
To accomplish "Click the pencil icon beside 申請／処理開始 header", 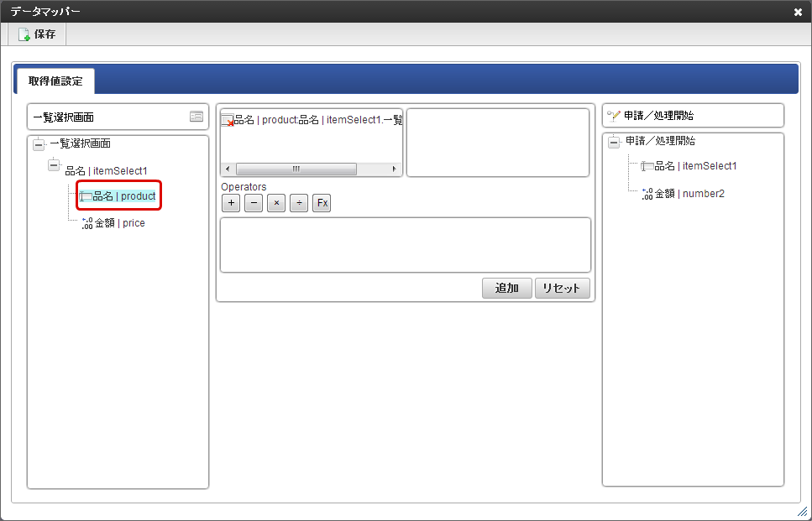I will (614, 116).
